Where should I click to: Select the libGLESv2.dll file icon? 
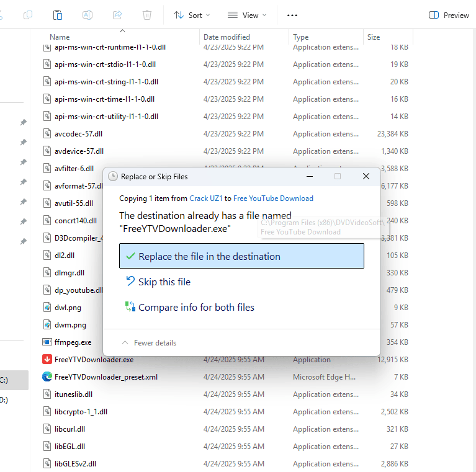pos(47,463)
